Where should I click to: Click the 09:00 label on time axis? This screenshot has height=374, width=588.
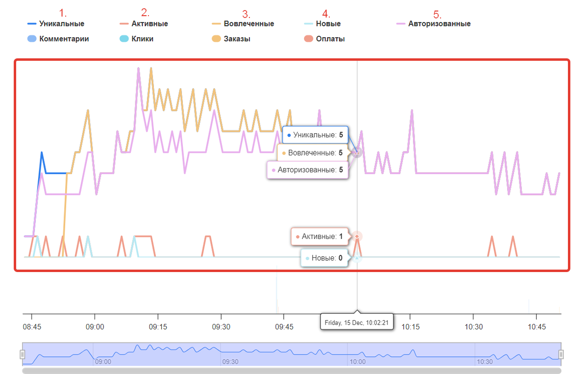coord(95,326)
